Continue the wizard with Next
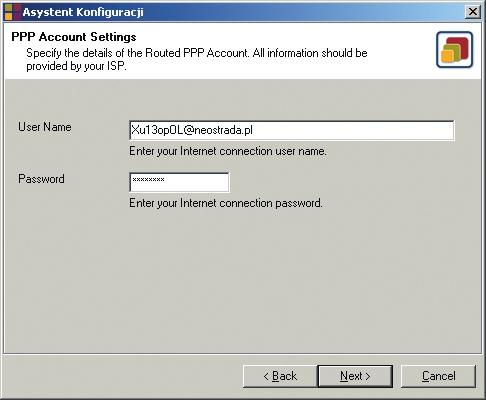 pos(355,376)
